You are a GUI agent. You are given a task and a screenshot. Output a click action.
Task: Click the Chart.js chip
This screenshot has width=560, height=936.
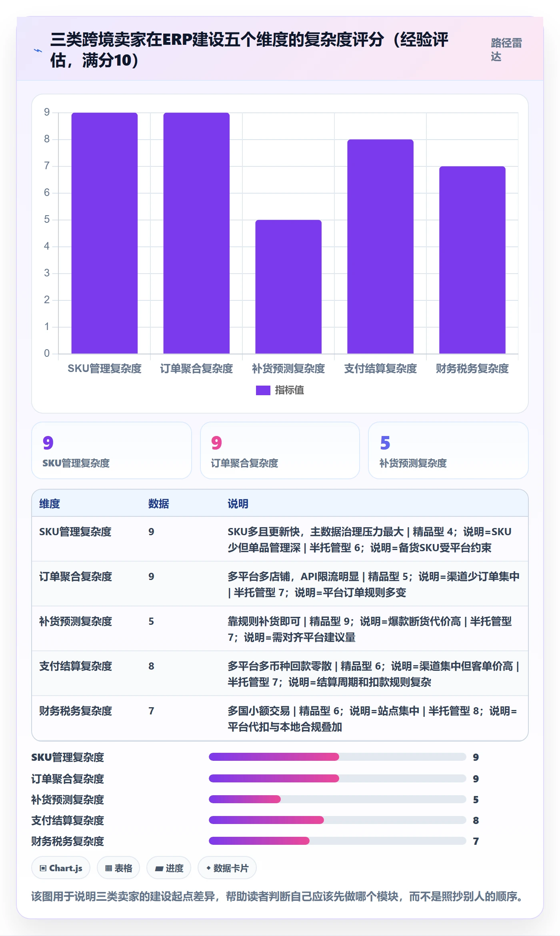(x=61, y=868)
